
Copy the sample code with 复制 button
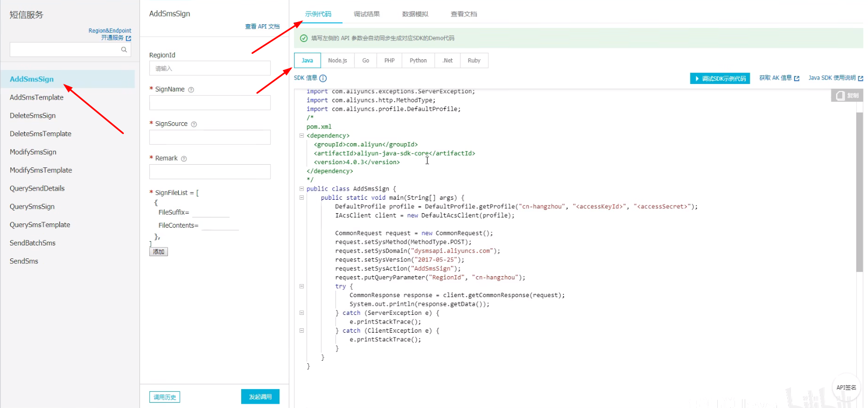tap(848, 95)
